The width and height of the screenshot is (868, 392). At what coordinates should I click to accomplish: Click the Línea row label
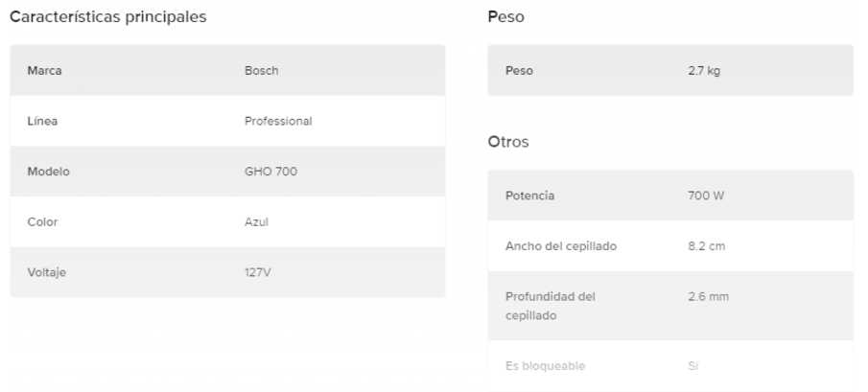[x=43, y=122]
